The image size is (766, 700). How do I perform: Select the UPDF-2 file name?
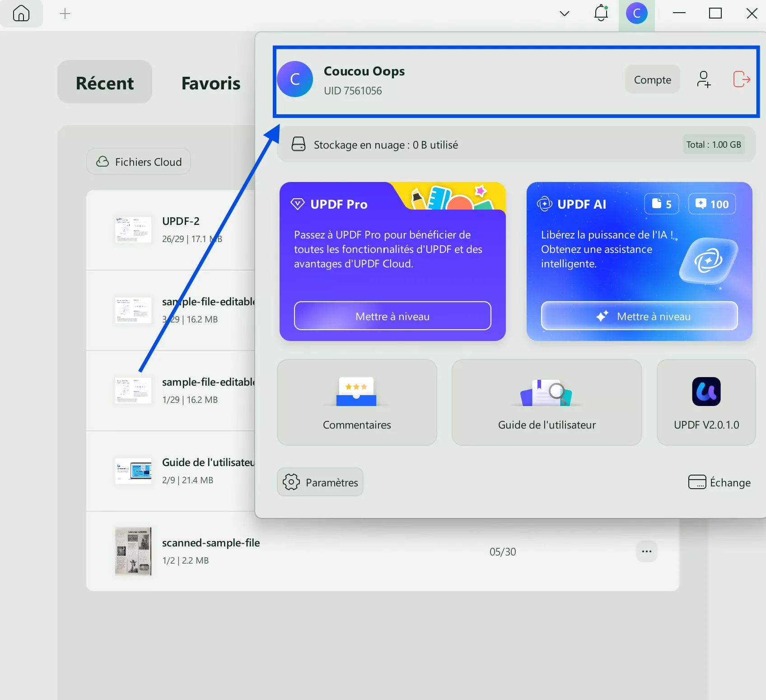click(181, 221)
